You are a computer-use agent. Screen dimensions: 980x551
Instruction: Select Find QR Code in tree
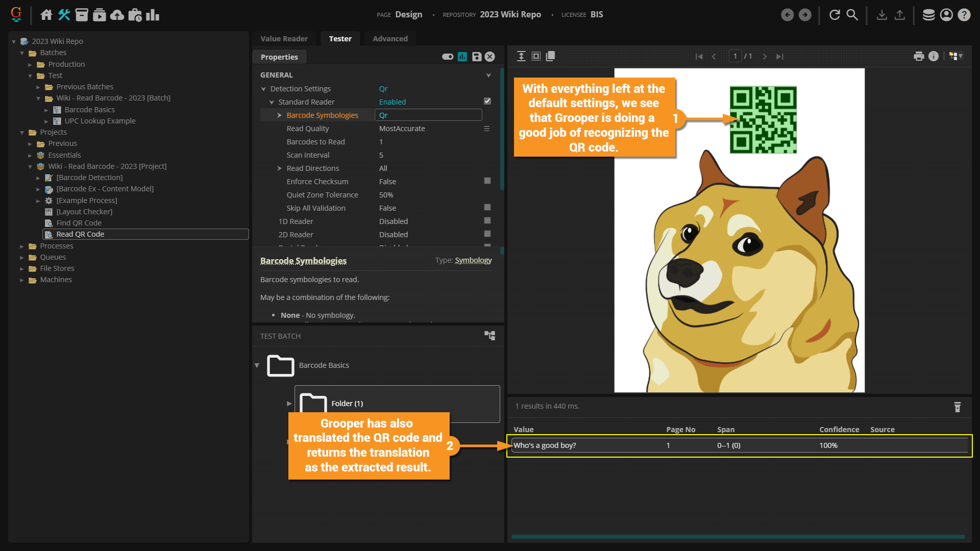tap(79, 223)
